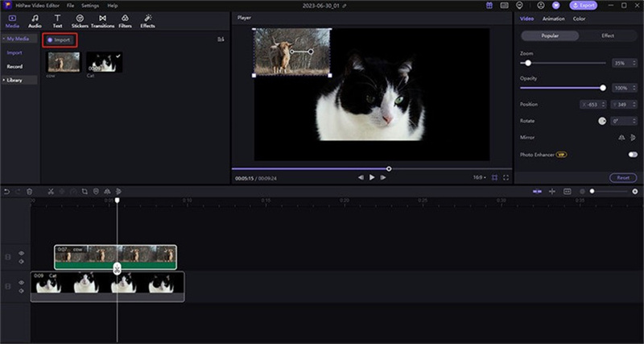644x344 pixels.
Task: Lock the cow track
Action: [x=7, y=257]
